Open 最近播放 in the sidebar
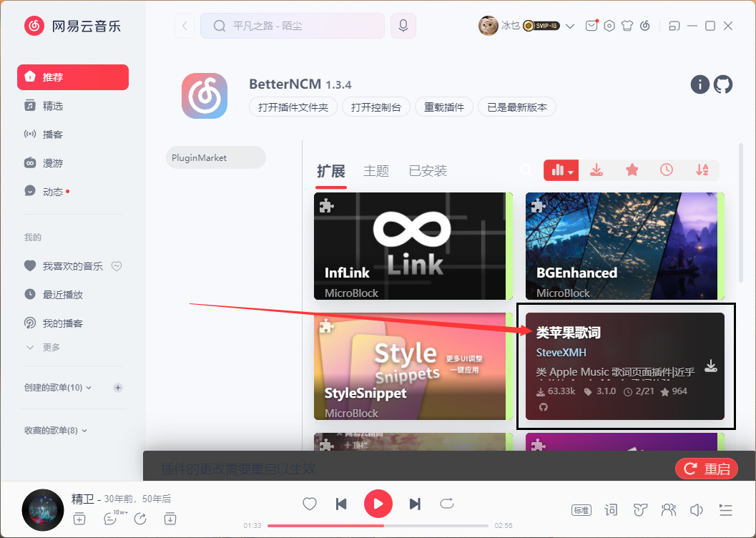Screen dimensions: 756x538 coord(73,295)
